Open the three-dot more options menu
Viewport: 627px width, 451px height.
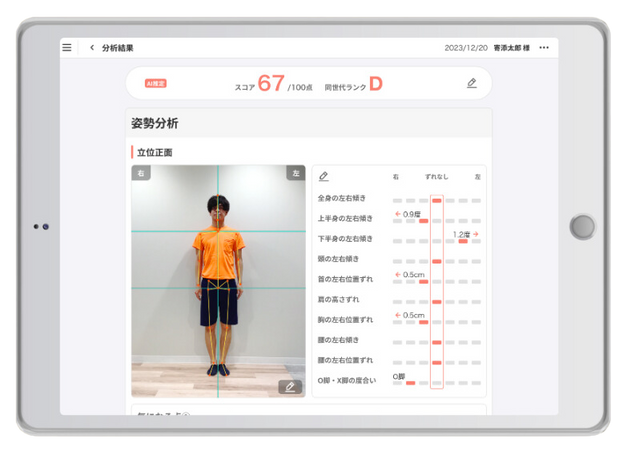tap(544, 47)
